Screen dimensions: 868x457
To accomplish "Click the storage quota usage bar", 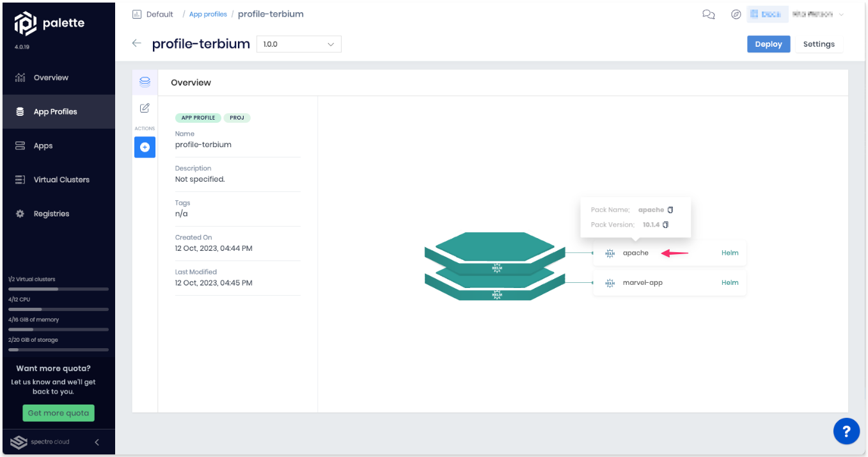I will [x=58, y=350].
